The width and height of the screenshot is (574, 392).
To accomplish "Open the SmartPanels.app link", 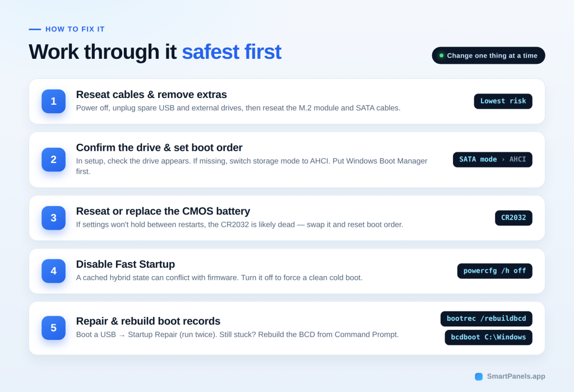I will pyautogui.click(x=516, y=376).
